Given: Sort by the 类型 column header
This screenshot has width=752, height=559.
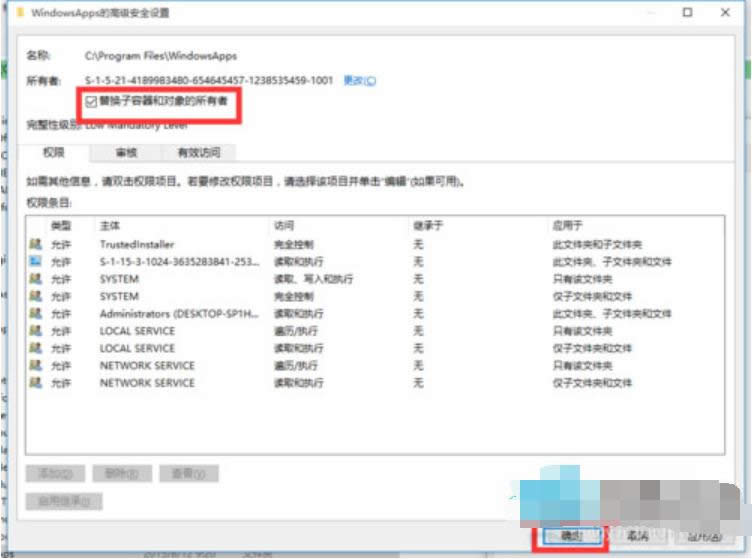Looking at the screenshot, I should pos(61,225).
